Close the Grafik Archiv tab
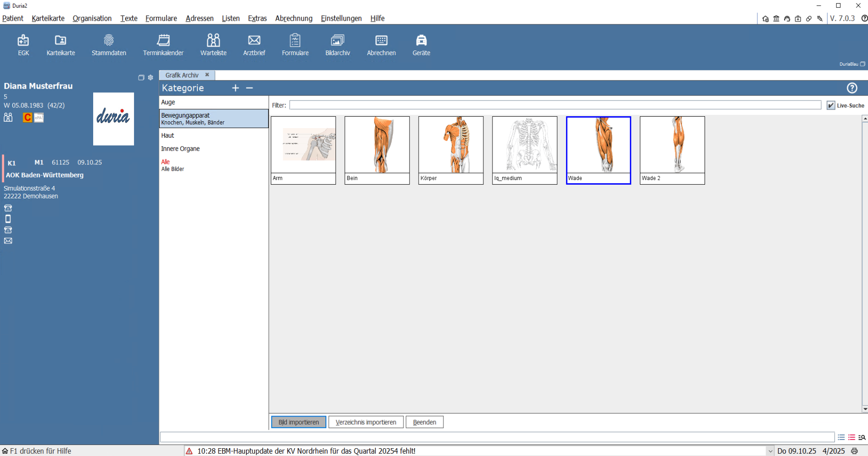 pos(207,75)
